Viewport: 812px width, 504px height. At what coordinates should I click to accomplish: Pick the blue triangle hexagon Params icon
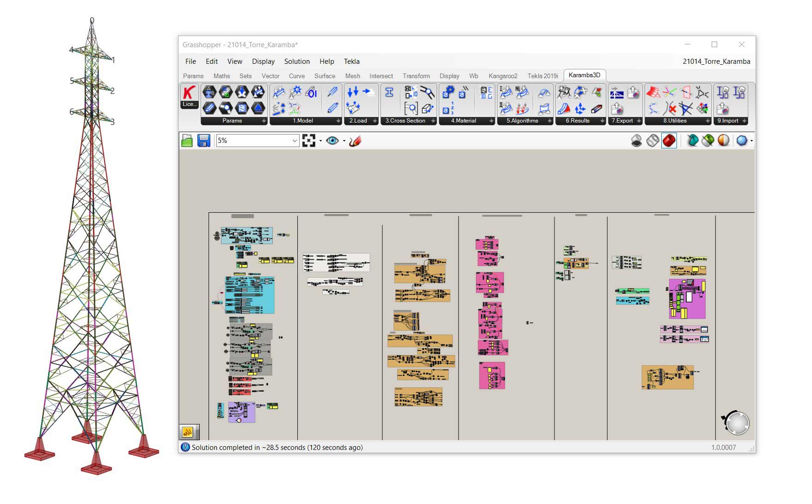click(258, 108)
